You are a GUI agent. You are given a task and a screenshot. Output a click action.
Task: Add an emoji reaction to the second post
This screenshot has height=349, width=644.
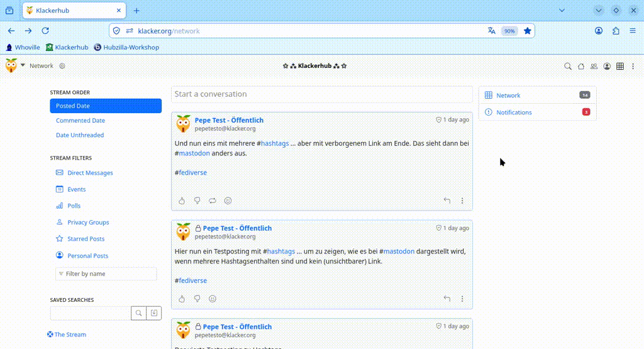[x=213, y=299]
